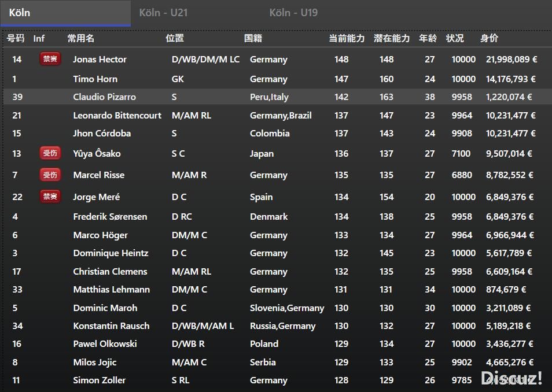Click Matthias Lehmann's value 874,679 €

click(506, 290)
